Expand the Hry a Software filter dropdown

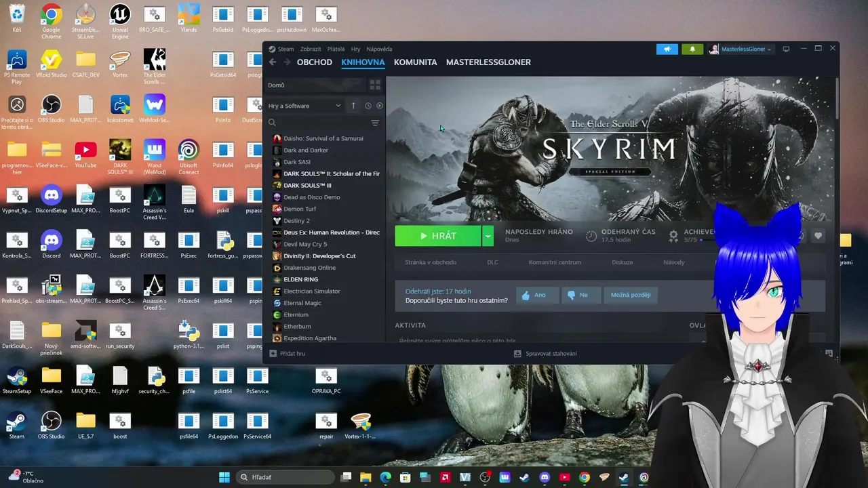(304, 106)
